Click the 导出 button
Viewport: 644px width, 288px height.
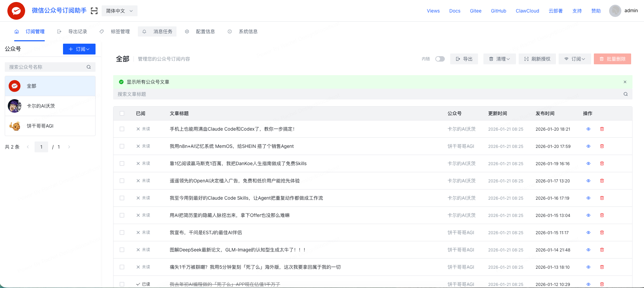(464, 59)
